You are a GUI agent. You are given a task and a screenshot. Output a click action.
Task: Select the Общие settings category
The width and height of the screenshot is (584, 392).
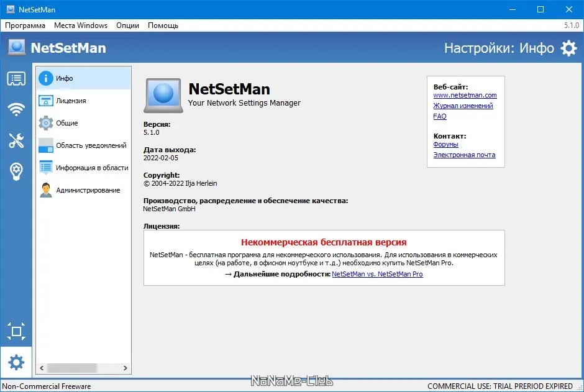pyautogui.click(x=84, y=123)
